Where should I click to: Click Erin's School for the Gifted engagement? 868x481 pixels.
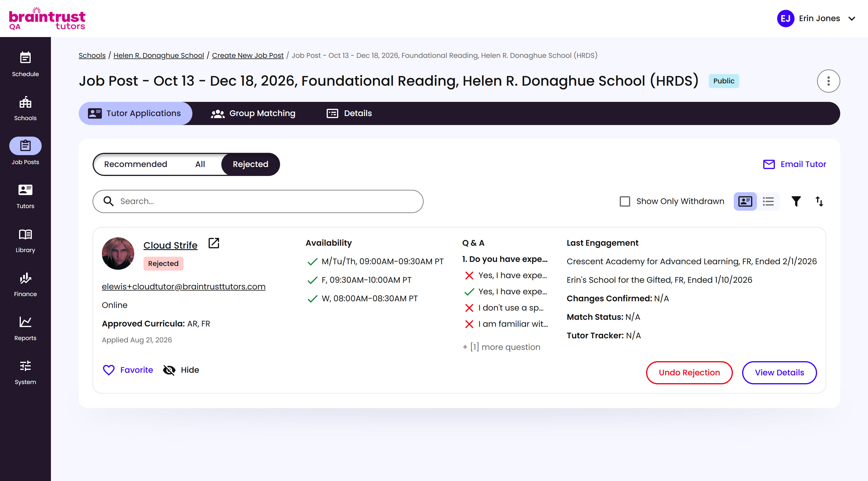click(x=659, y=280)
